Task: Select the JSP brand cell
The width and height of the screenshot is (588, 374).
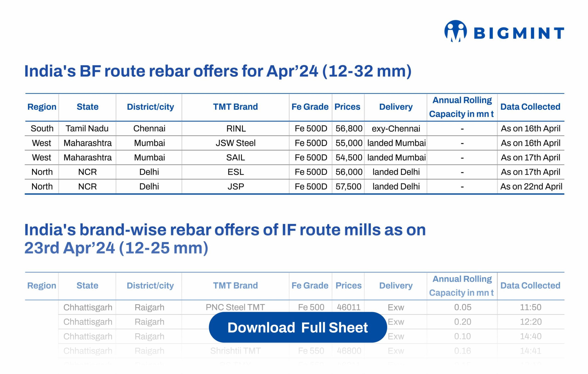Action: click(235, 186)
